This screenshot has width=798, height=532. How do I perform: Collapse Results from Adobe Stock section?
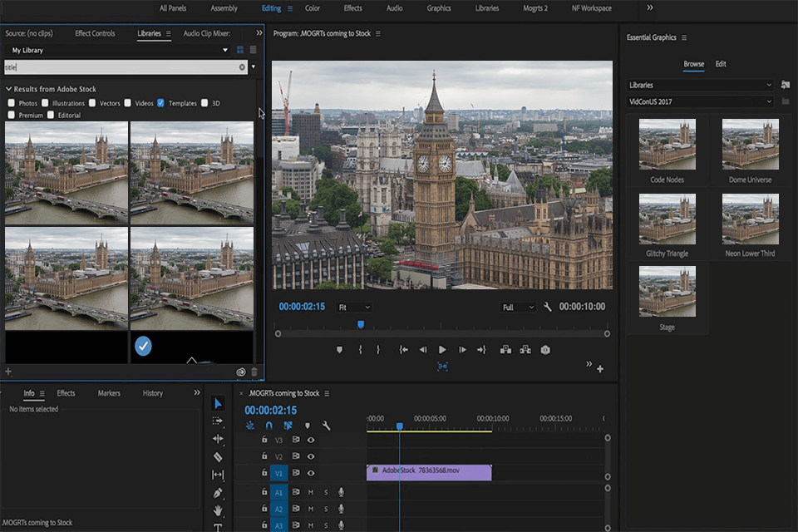click(8, 89)
